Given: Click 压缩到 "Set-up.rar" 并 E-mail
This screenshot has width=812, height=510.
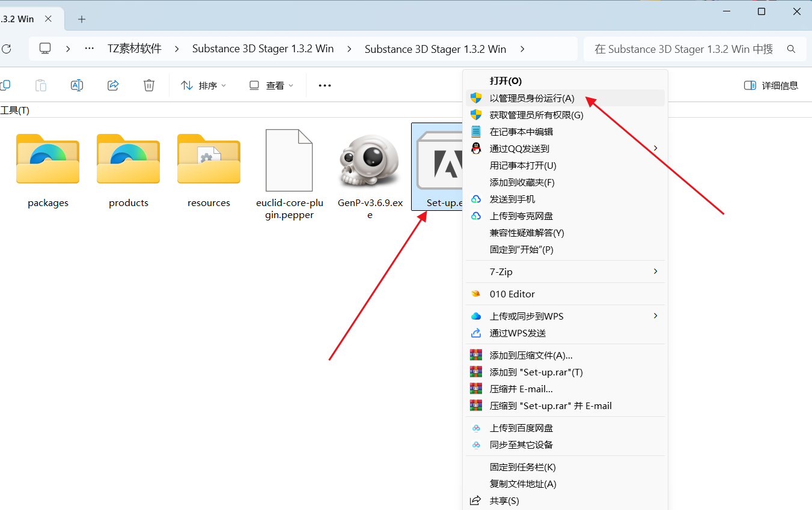Looking at the screenshot, I should 565,405.
